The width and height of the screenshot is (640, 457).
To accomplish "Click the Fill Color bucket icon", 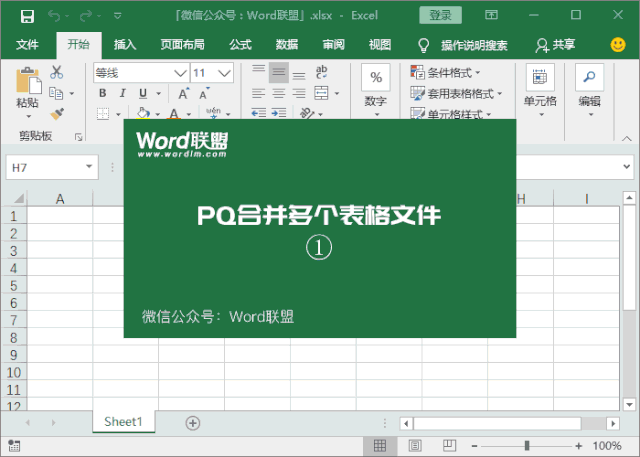I will pos(143,113).
